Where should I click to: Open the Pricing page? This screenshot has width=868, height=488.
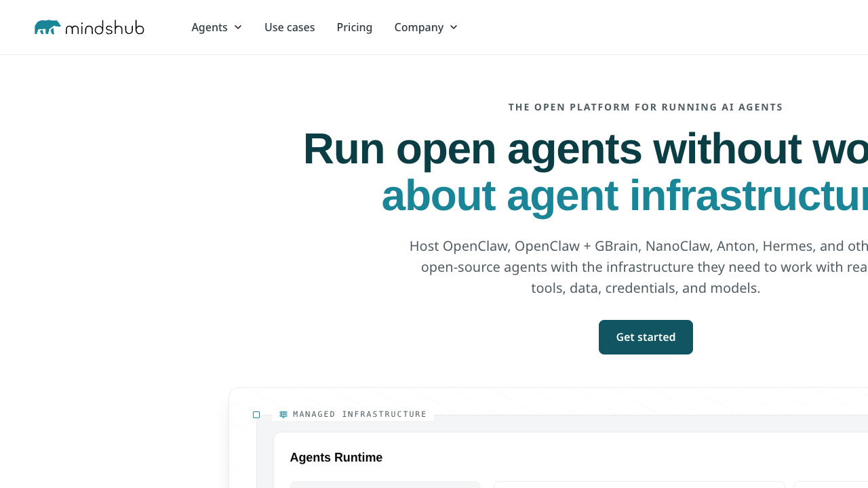(355, 27)
